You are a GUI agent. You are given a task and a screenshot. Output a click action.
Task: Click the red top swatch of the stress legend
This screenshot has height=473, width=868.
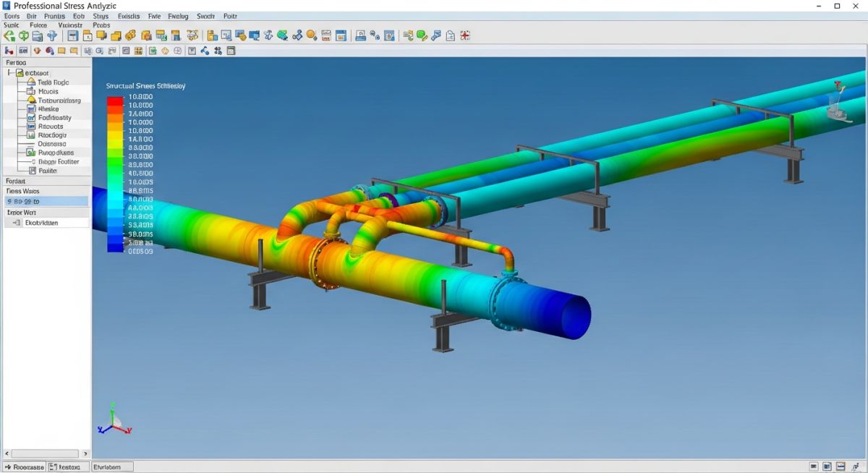coord(115,101)
